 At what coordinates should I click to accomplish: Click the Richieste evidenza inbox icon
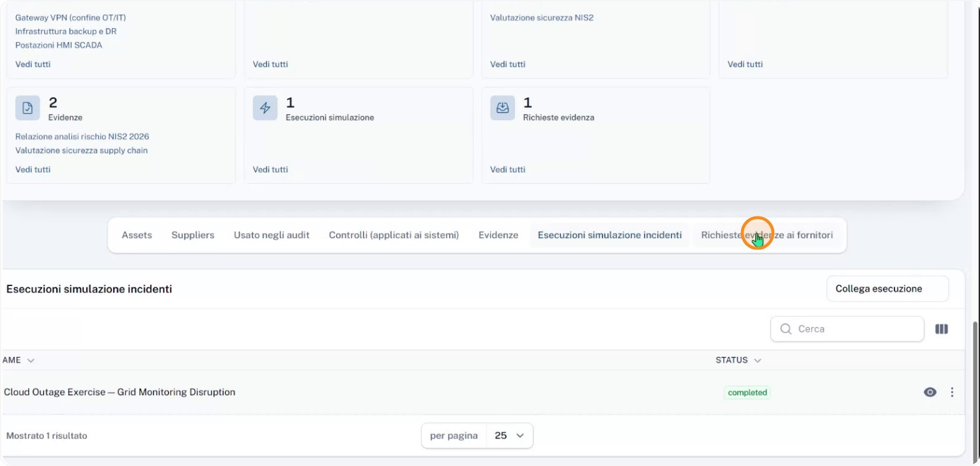503,108
